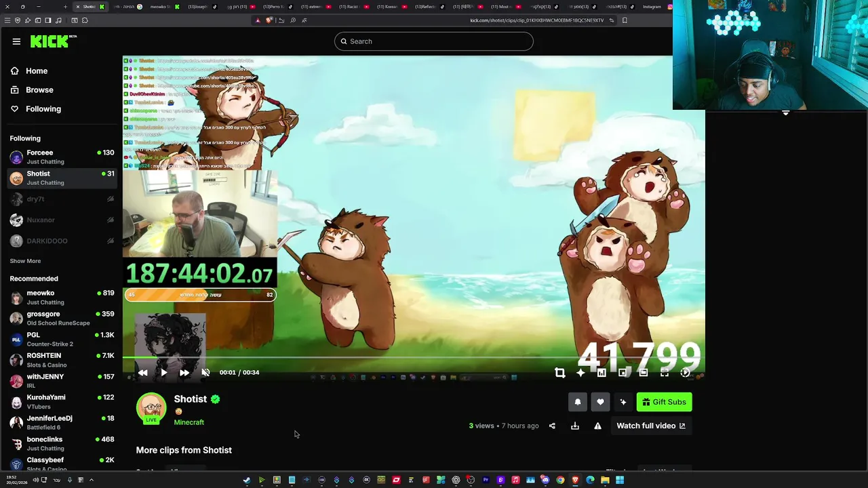Click the Shotist LIVE avatar

(151, 409)
